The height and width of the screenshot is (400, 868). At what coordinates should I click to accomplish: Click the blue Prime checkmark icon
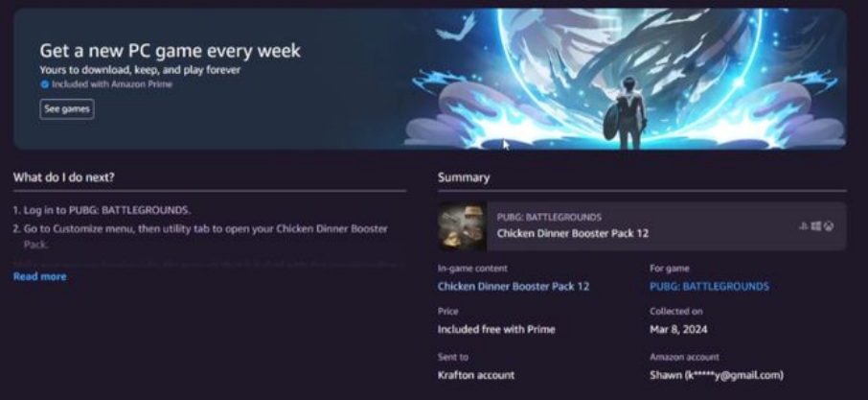[x=45, y=84]
